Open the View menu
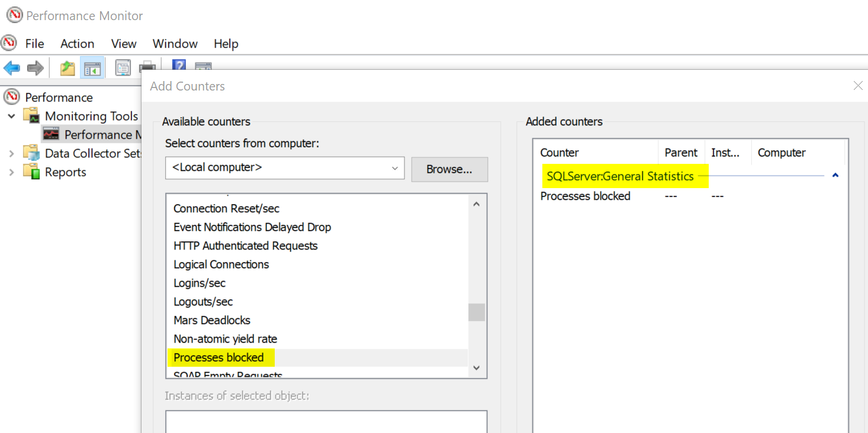 124,44
